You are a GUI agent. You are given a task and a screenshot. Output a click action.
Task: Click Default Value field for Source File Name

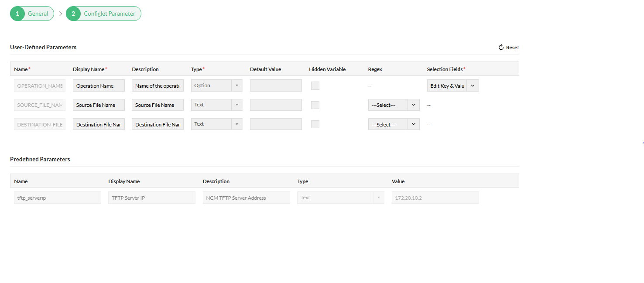276,105
